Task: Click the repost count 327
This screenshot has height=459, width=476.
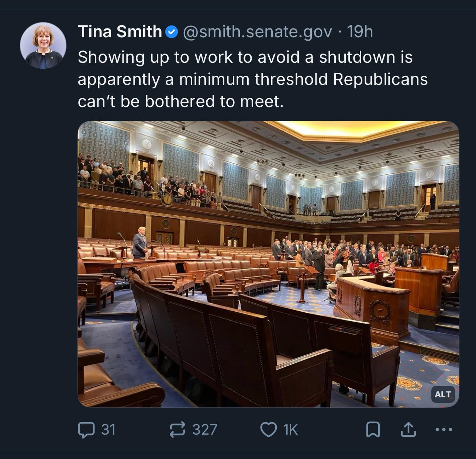Action: (205, 429)
